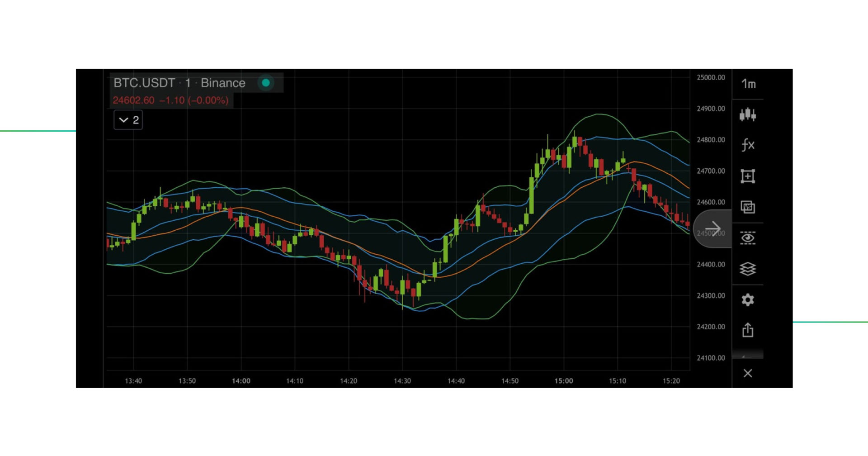The width and height of the screenshot is (868, 456).
Task: Click the 1m interval button
Action: coord(748,84)
